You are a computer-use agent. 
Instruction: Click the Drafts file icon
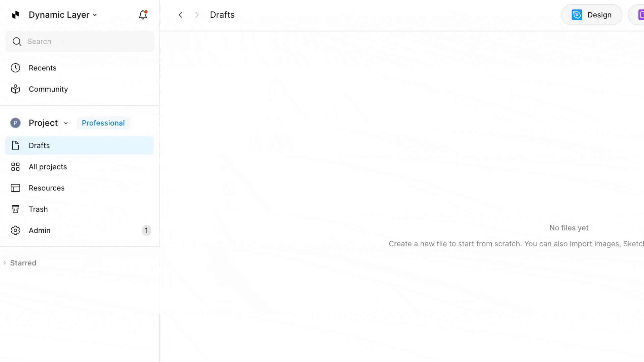(x=15, y=145)
